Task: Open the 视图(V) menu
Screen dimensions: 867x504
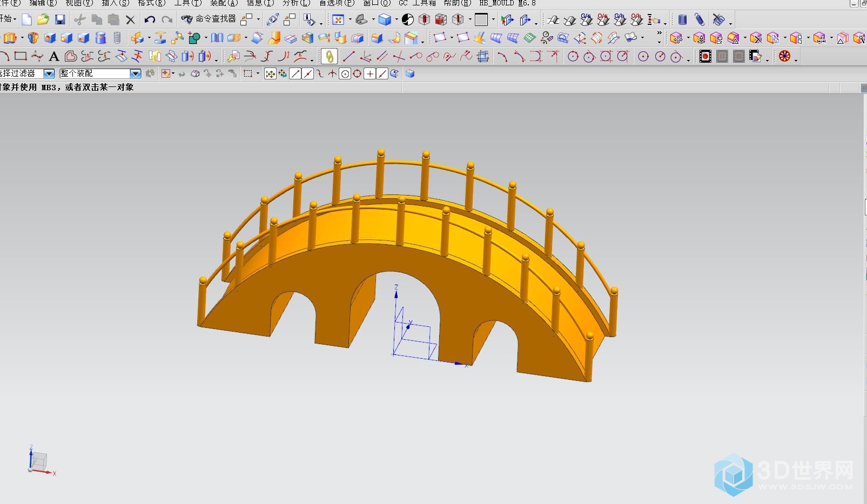Action: 79,3
